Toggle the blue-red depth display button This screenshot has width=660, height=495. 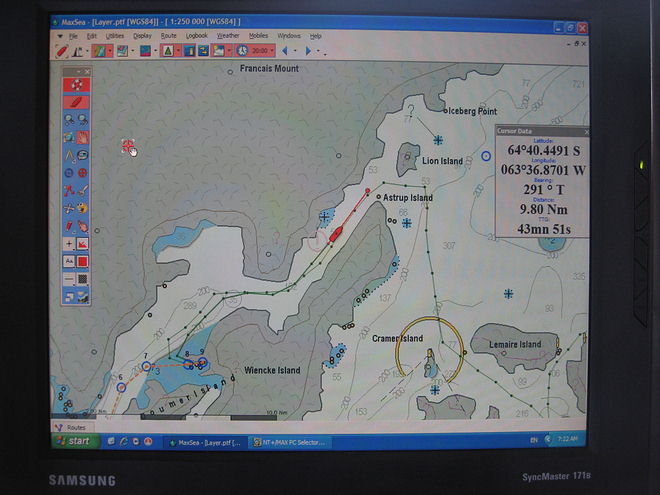[x=145, y=51]
